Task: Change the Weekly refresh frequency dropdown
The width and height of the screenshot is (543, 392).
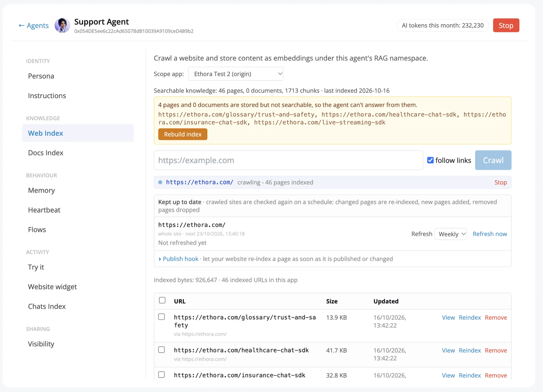Action: [x=450, y=234]
